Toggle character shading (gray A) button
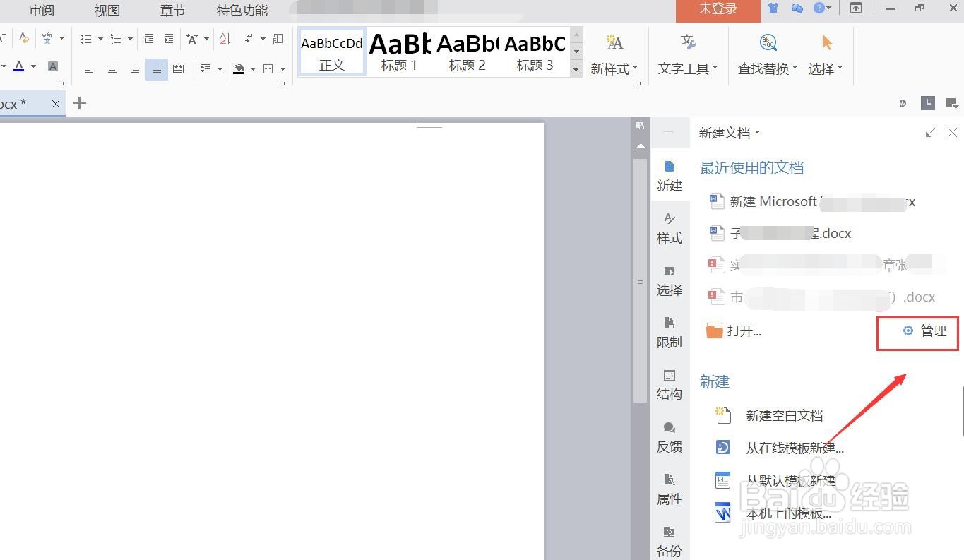 click(x=53, y=66)
